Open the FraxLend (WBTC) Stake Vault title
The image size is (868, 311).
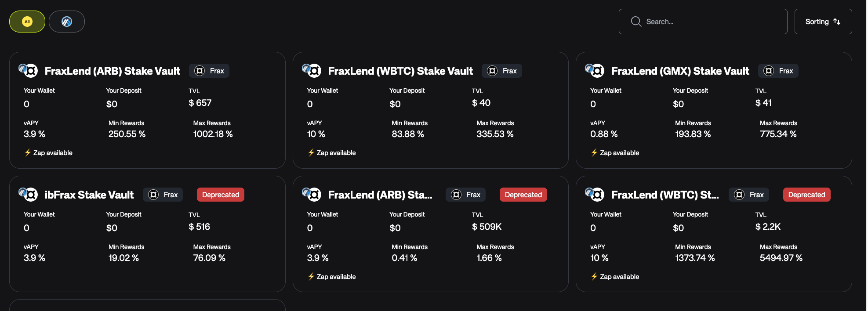(400, 71)
